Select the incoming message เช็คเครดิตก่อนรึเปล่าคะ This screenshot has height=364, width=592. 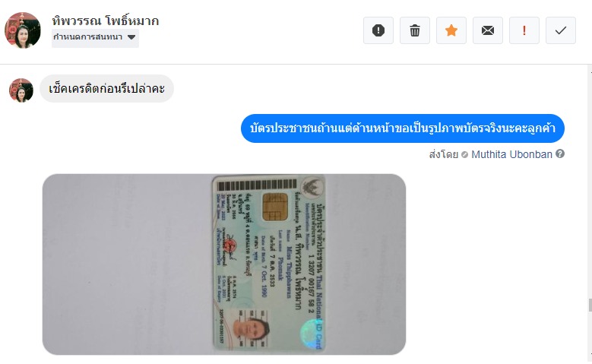click(107, 89)
